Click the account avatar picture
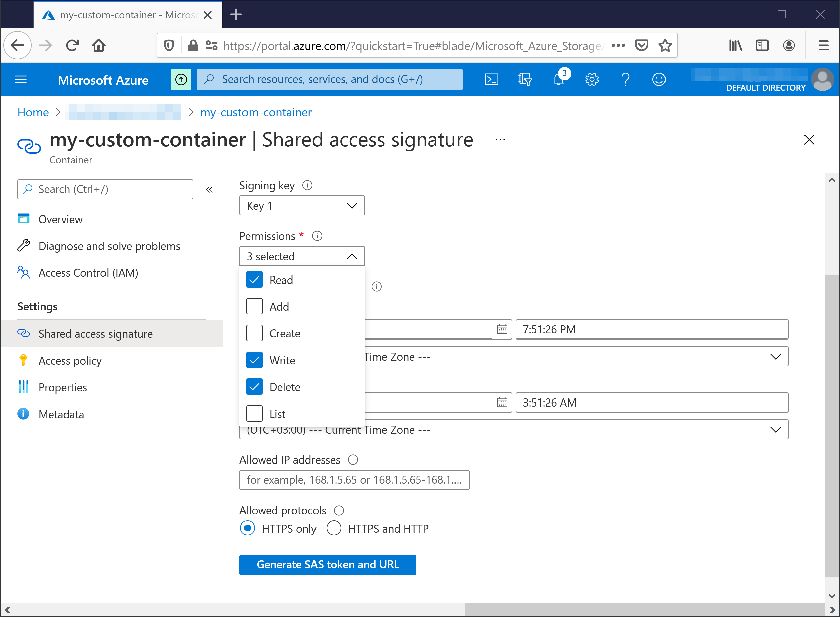The image size is (840, 617). (x=823, y=79)
